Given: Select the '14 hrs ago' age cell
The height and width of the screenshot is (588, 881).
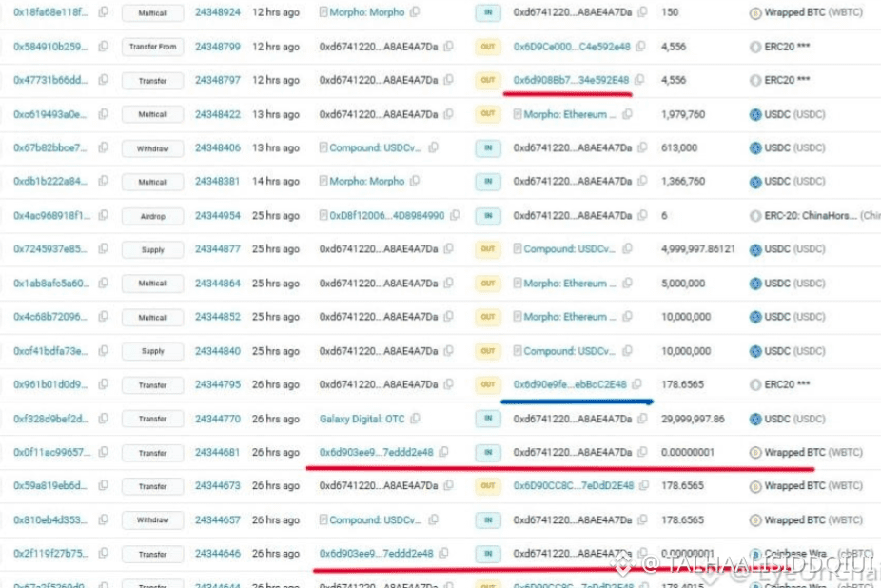Looking at the screenshot, I should click(x=275, y=181).
